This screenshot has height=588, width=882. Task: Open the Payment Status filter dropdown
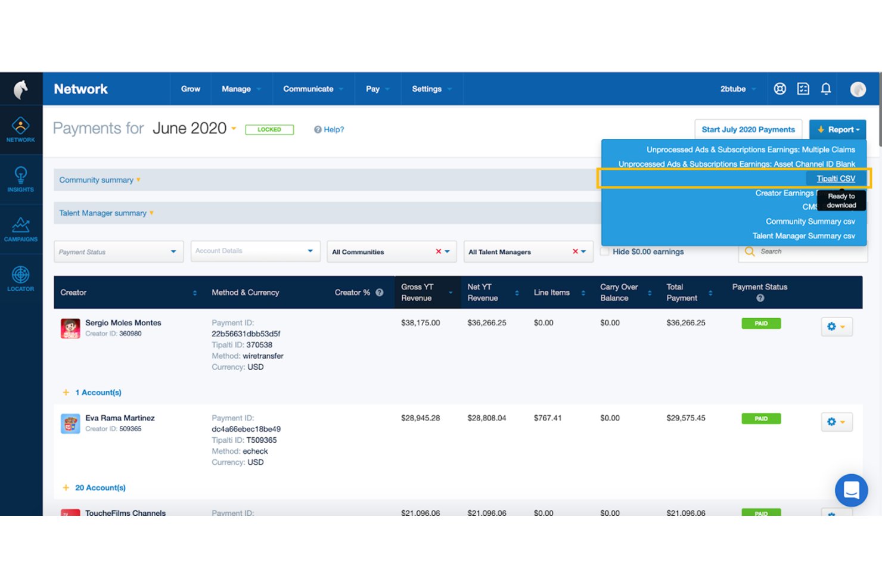pos(119,251)
